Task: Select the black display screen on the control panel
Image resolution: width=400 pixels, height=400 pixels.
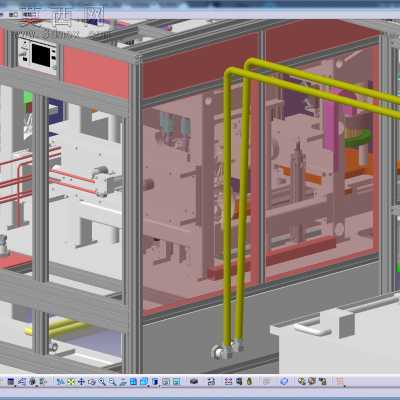Action: 41,55
